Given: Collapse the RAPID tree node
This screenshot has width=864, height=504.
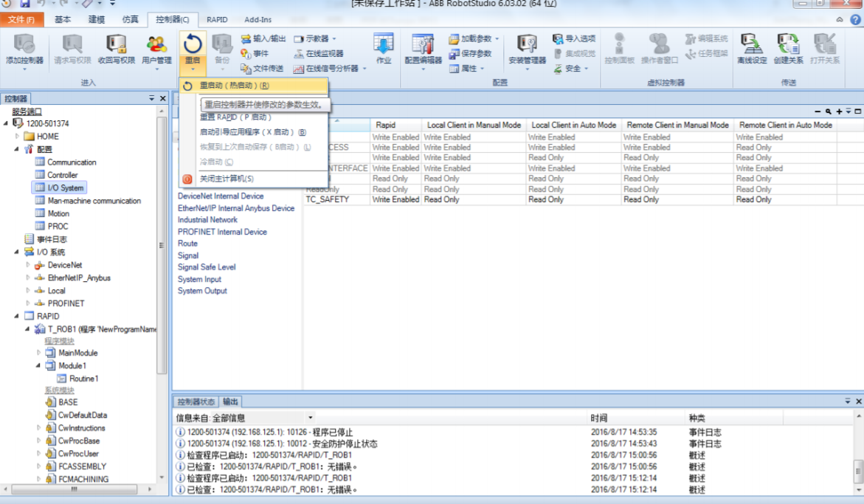Looking at the screenshot, I should 16,316.
